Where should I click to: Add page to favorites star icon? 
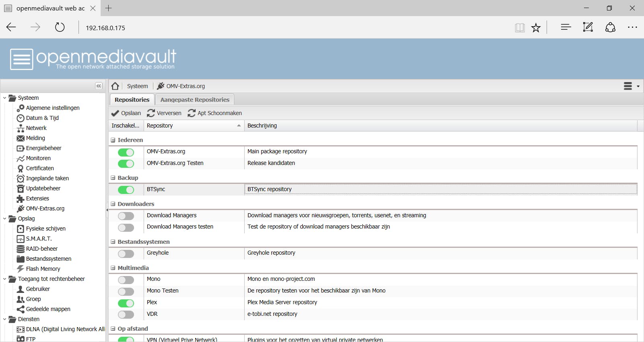tap(536, 27)
